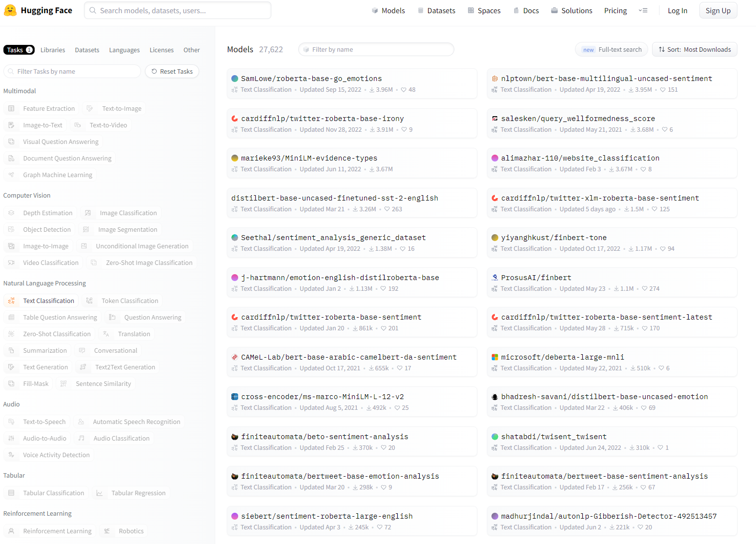Click the Image Classification task icon
Screen dimensions: 756x544
[88, 213]
